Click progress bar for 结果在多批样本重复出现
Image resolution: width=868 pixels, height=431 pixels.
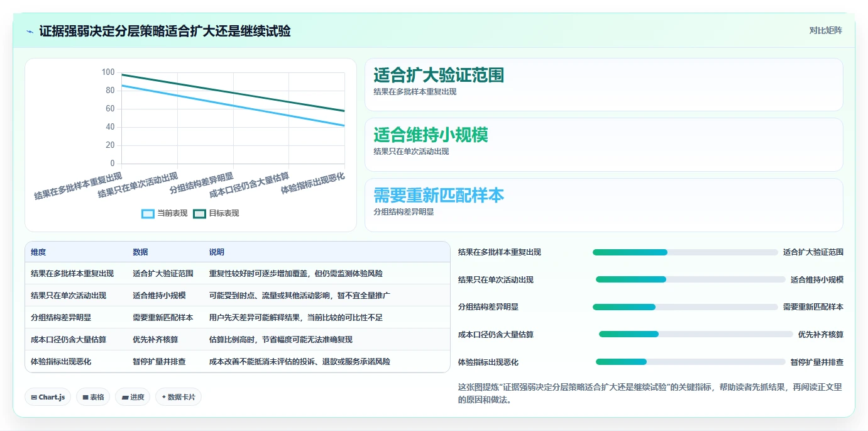685,252
